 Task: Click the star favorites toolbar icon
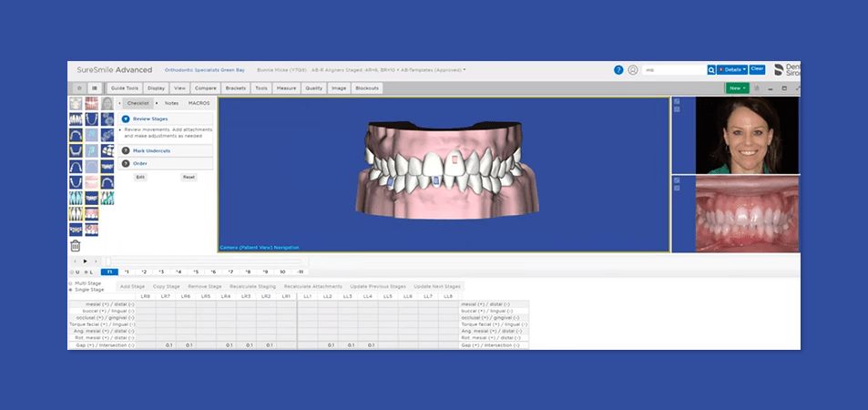pyautogui.click(x=80, y=88)
